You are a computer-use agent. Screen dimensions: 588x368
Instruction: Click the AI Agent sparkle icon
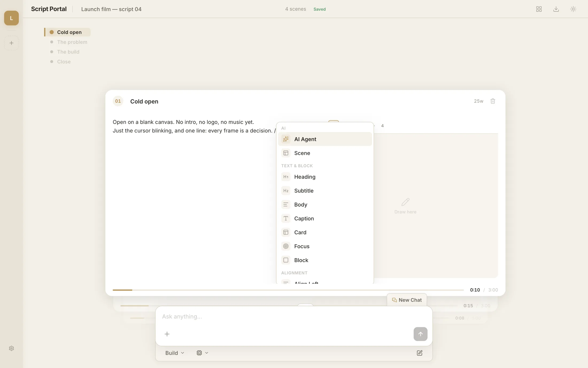286,139
